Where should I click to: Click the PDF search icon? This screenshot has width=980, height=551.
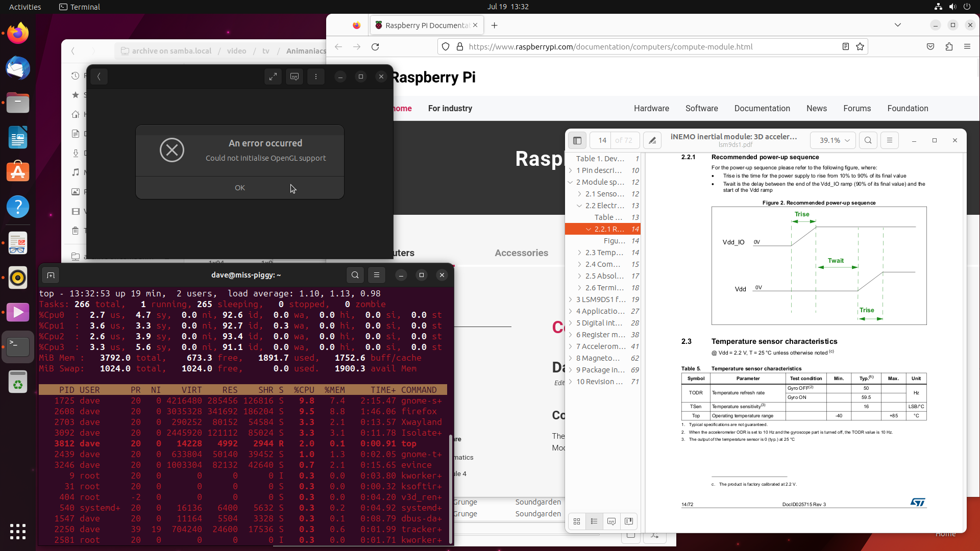[868, 140]
